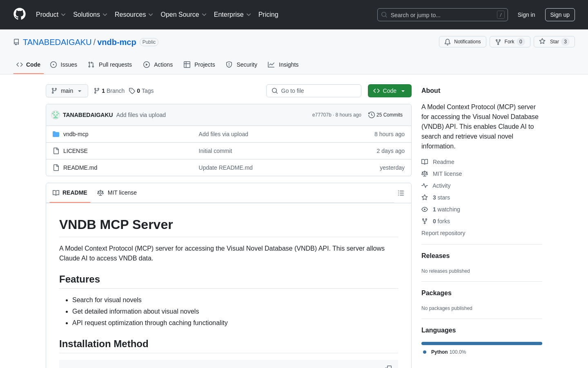Image resolution: width=588 pixels, height=368 pixels.
Task: Click the Python 100.0% language link
Action: click(445, 352)
